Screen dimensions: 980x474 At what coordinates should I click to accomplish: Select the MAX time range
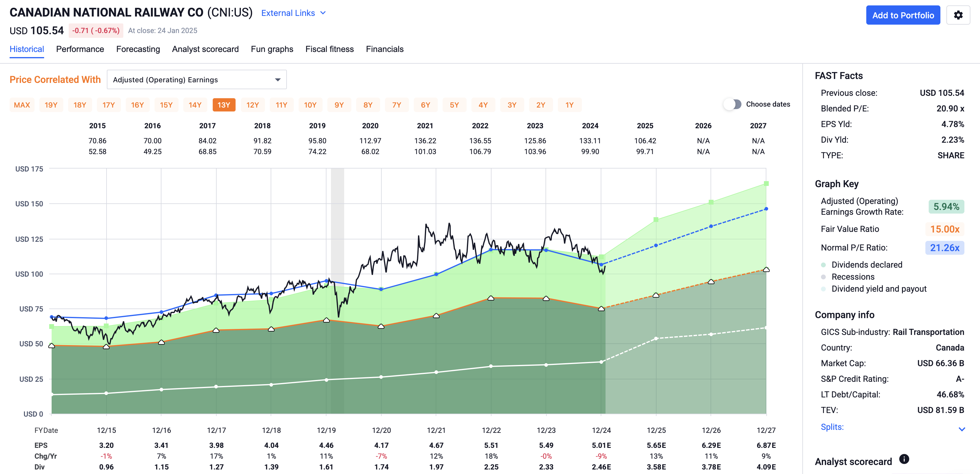coord(22,105)
